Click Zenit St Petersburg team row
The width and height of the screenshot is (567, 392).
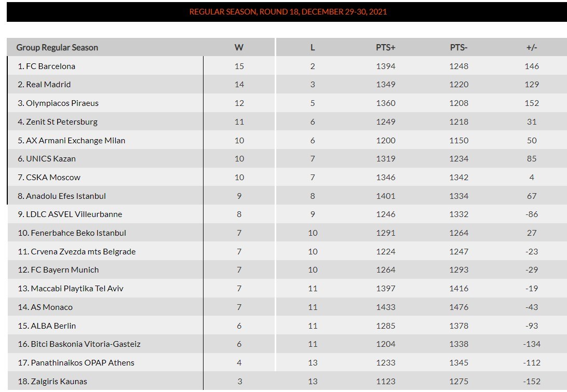[x=61, y=122]
